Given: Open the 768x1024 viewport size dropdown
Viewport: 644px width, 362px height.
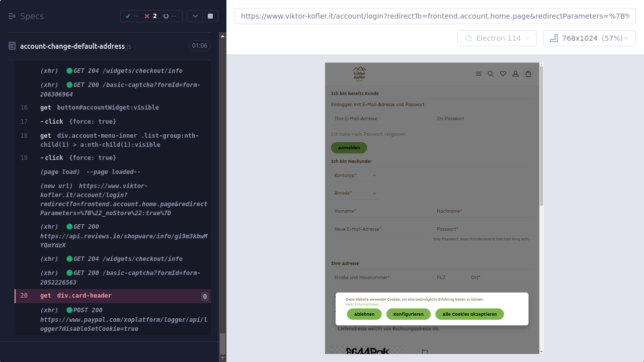Looking at the screenshot, I should point(589,38).
